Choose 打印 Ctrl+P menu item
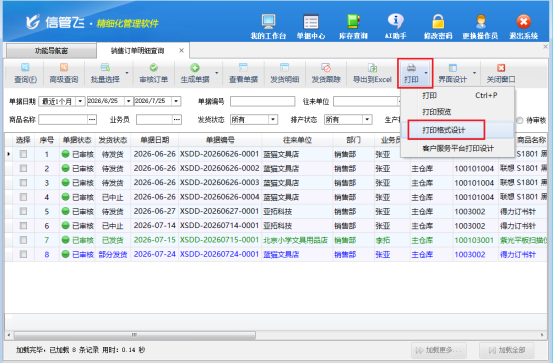 click(x=457, y=95)
